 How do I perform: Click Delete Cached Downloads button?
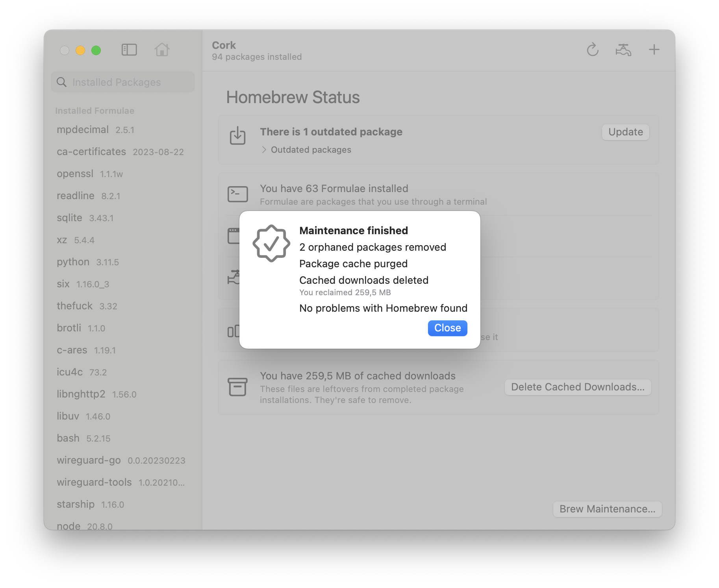pos(578,387)
